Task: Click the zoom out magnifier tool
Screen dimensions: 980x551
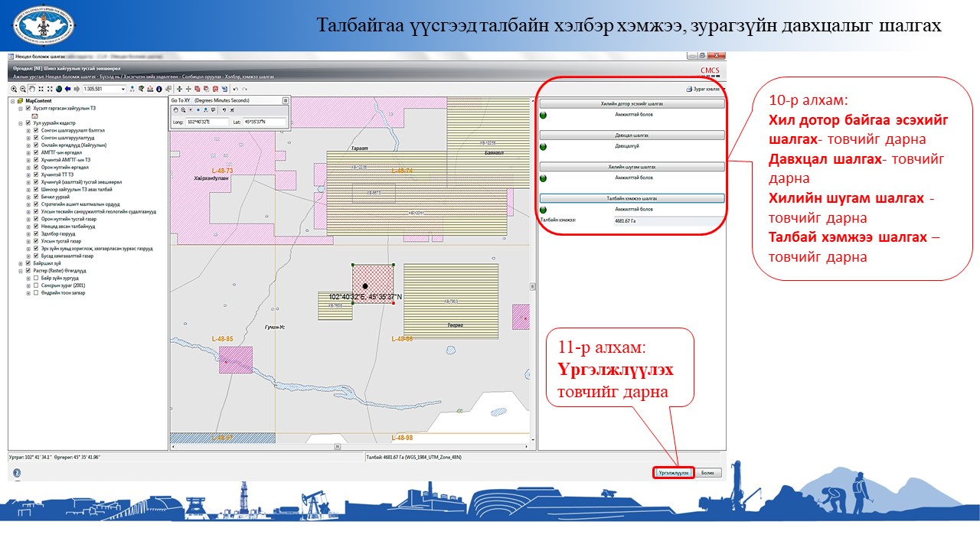Action: (x=21, y=89)
